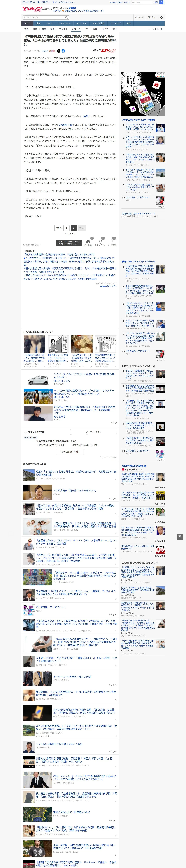Viewport: 186px width, 868px height.
Task: Report a problem with this article
Action: [32, 245]
